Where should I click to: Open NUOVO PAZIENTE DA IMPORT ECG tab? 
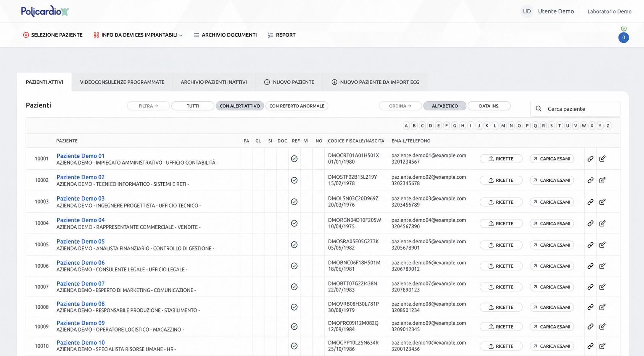tap(375, 82)
